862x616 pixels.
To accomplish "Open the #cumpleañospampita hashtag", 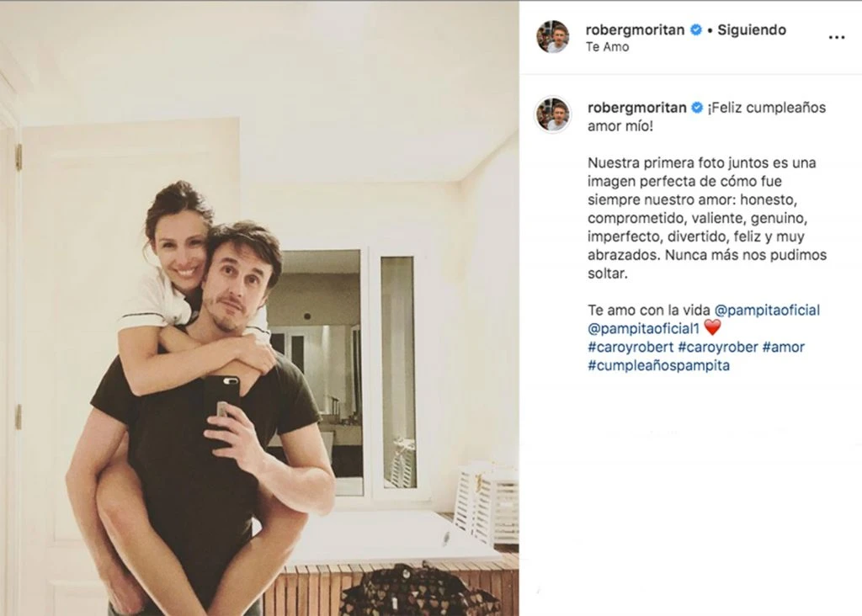I will pyautogui.click(x=658, y=365).
